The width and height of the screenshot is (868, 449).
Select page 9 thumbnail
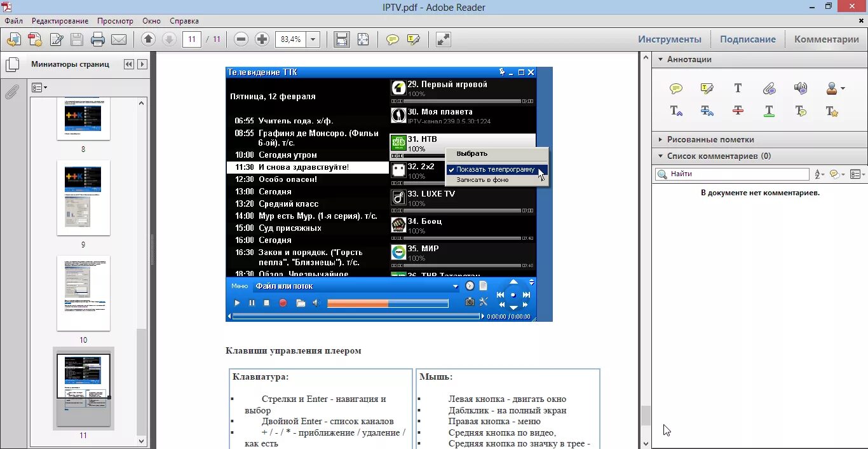tap(83, 198)
